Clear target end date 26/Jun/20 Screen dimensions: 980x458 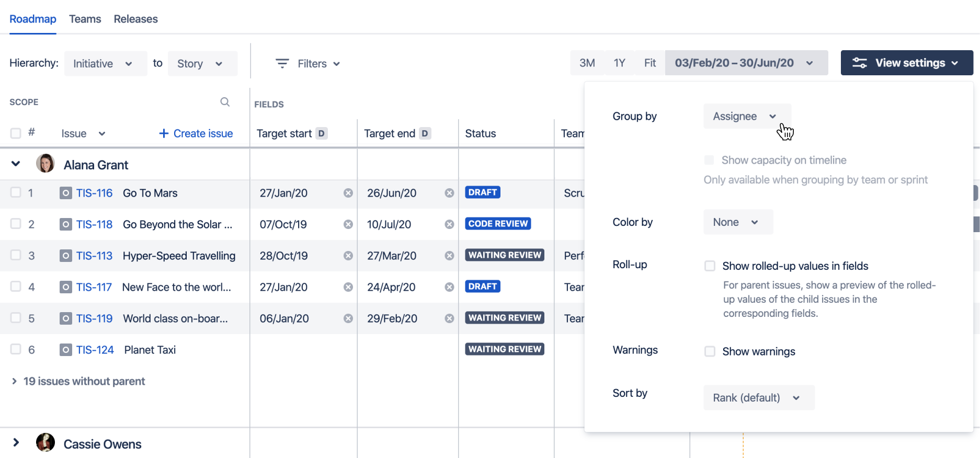[x=449, y=193]
